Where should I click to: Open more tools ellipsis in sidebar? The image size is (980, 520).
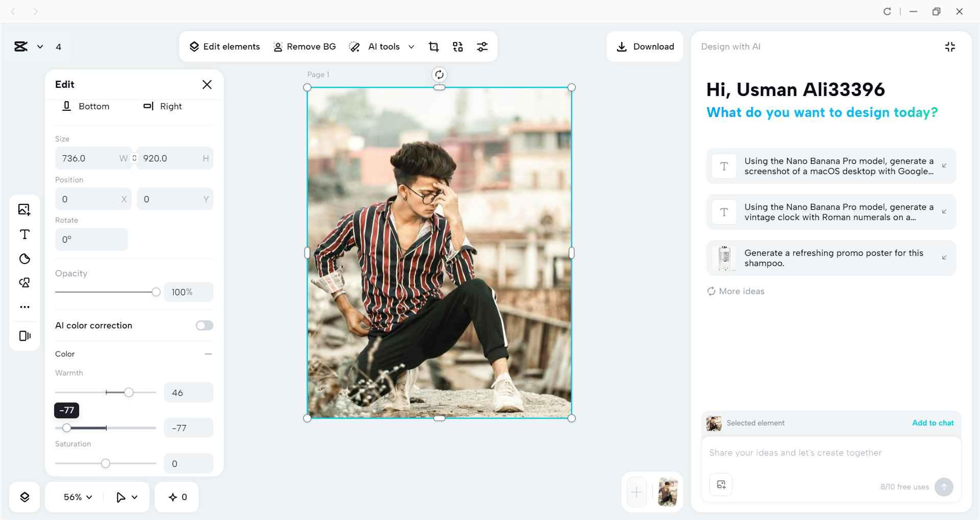click(25, 307)
